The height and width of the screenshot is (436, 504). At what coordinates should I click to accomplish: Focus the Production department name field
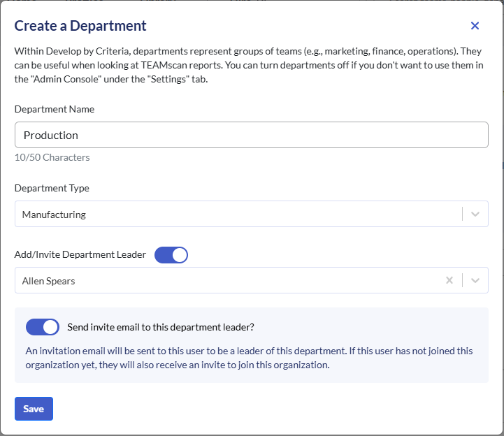coord(252,135)
